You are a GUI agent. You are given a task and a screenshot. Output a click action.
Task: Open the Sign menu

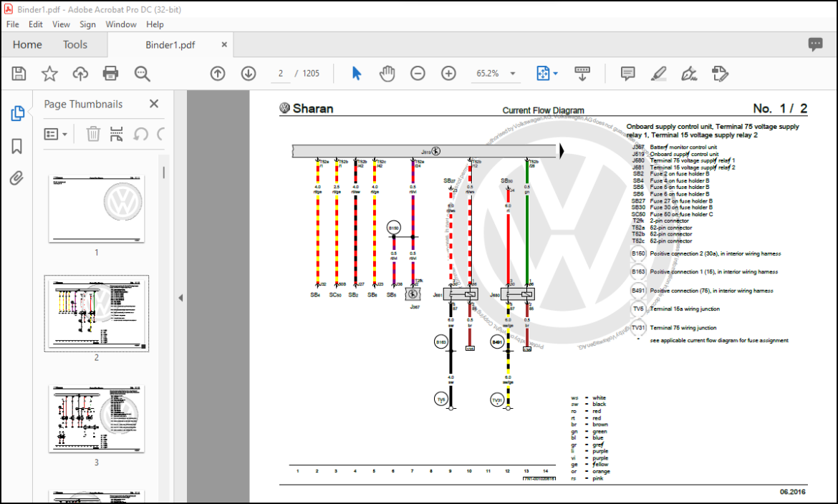[x=87, y=24]
